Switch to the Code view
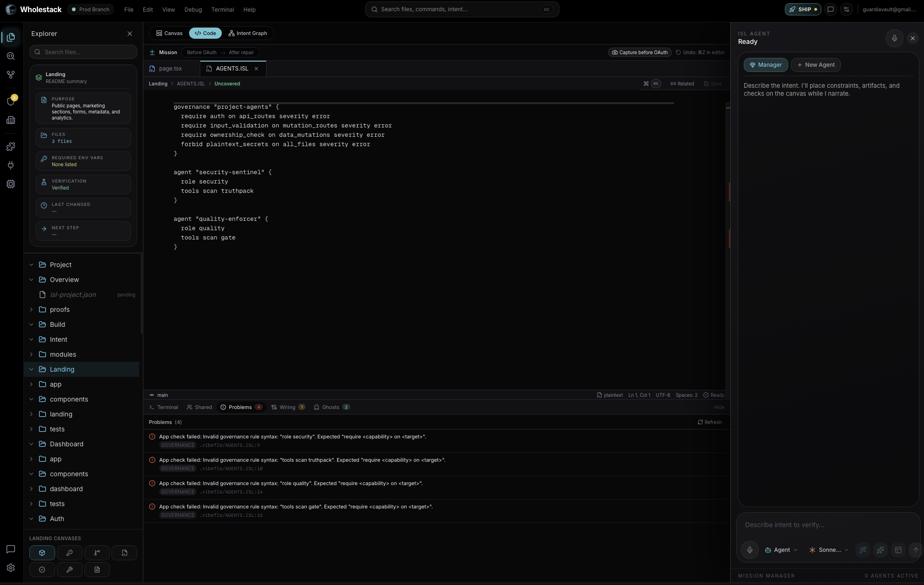This screenshot has width=924, height=585. (x=205, y=33)
